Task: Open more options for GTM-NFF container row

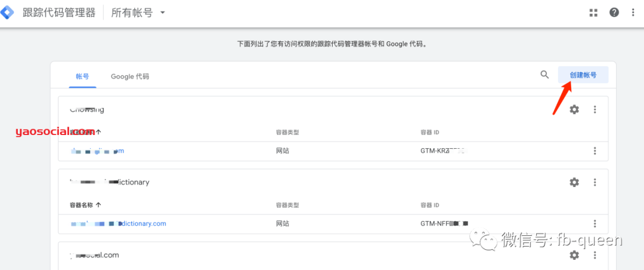Action: pos(595,223)
